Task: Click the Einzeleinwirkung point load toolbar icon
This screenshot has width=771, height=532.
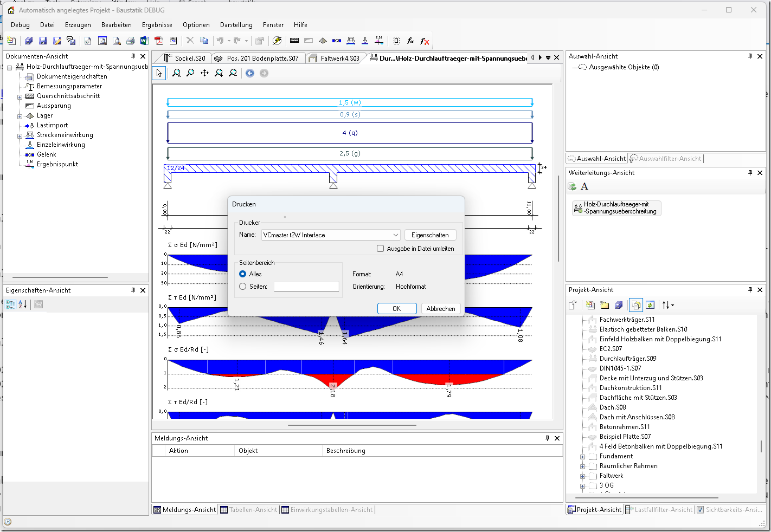Action: coord(365,41)
